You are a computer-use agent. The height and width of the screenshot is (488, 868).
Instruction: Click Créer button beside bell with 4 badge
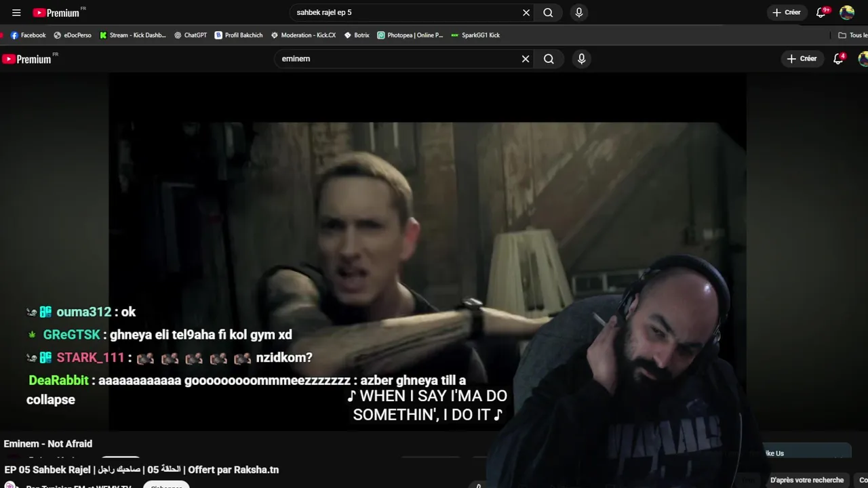tap(802, 59)
